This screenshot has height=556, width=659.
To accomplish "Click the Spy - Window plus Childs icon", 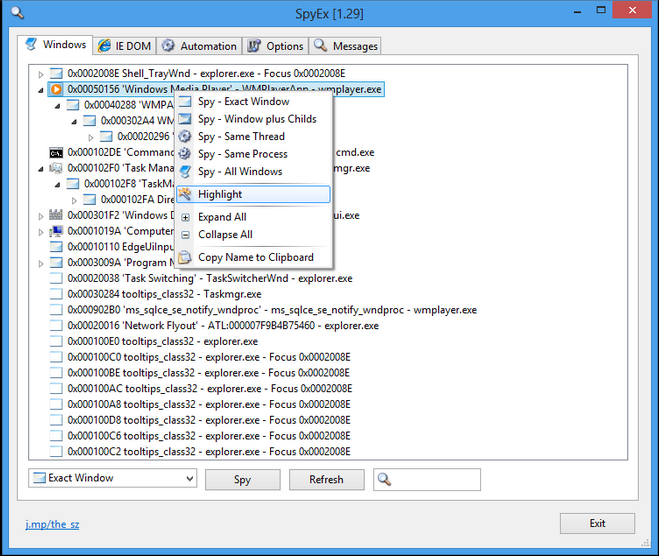I will pos(185,119).
